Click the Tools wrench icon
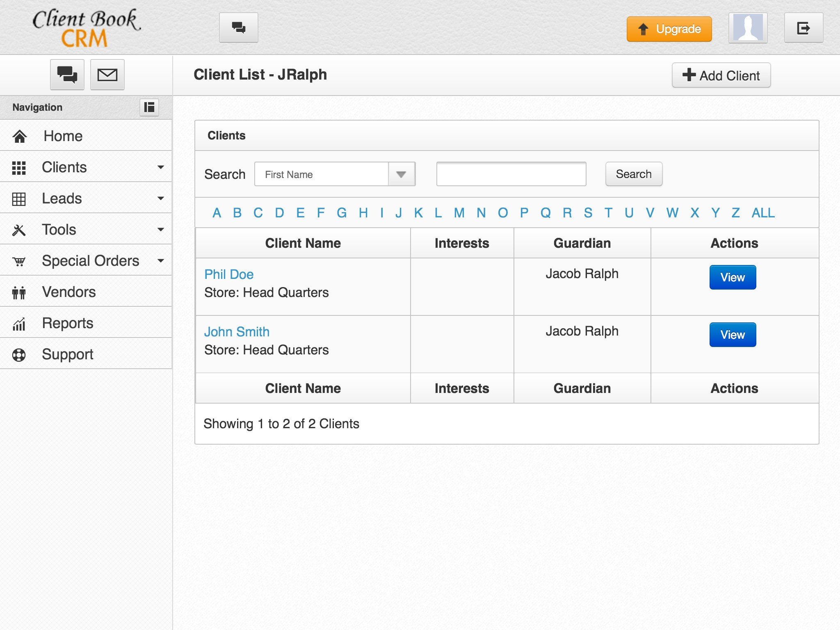This screenshot has width=840, height=630. click(19, 230)
